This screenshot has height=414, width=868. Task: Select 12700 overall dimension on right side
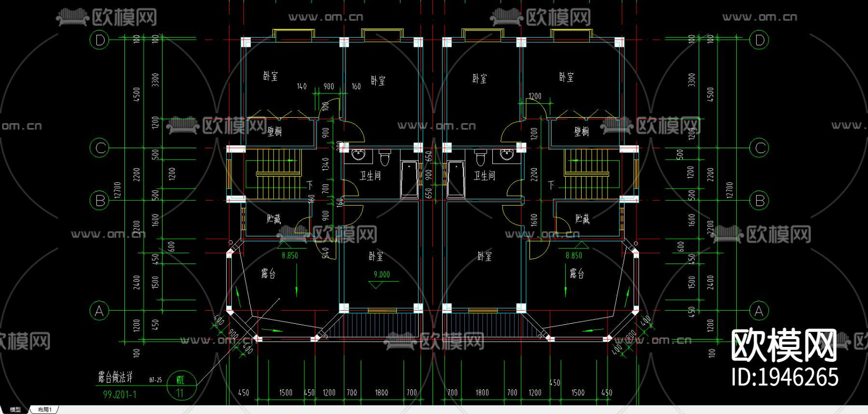click(x=729, y=190)
